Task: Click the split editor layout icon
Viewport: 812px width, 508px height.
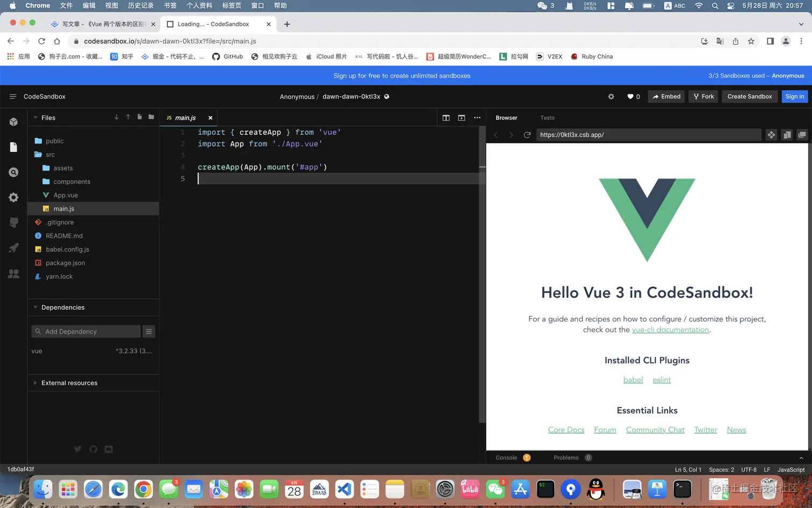Action: pos(446,118)
